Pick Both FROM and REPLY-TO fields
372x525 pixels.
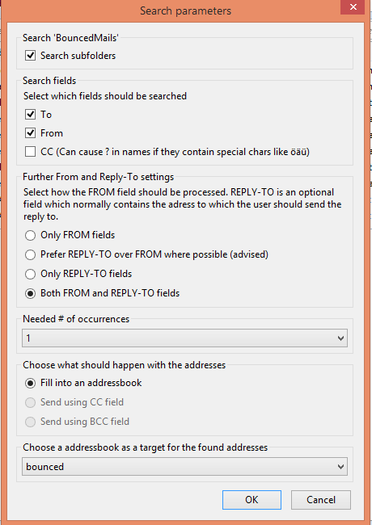30,293
